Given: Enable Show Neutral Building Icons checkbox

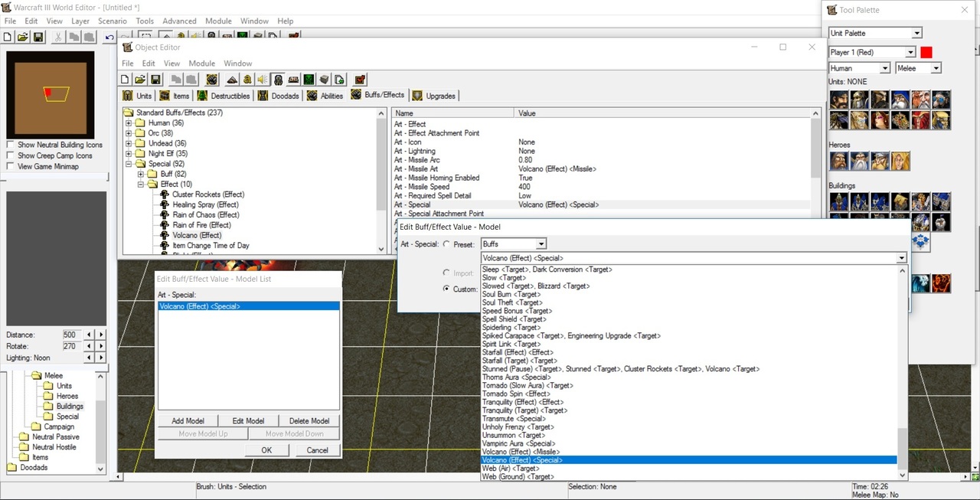Looking at the screenshot, I should (x=11, y=145).
